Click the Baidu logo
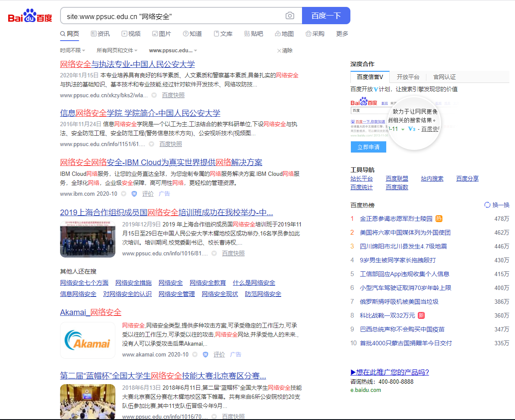Screen dimensions: 515x420 click(30, 16)
